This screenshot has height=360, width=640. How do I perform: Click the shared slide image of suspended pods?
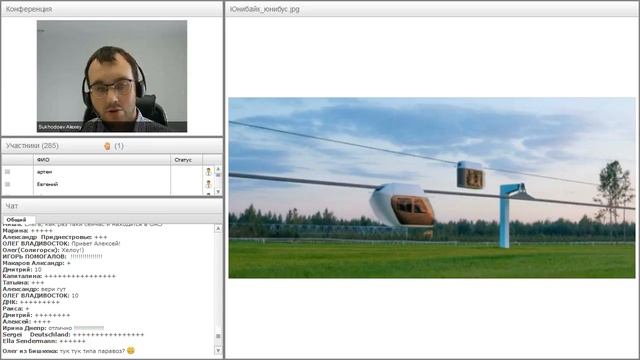pyautogui.click(x=432, y=188)
